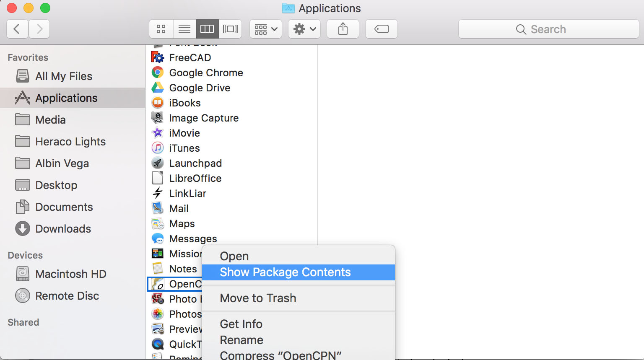Choose Show Package Contents from context menu
The width and height of the screenshot is (644, 360).
(x=285, y=272)
